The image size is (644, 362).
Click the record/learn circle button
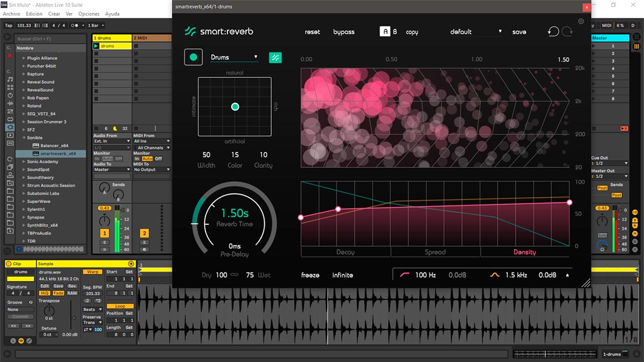(x=193, y=57)
